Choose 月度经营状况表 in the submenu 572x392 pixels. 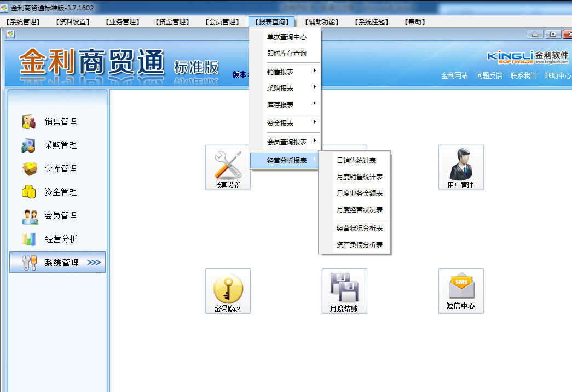click(x=359, y=210)
